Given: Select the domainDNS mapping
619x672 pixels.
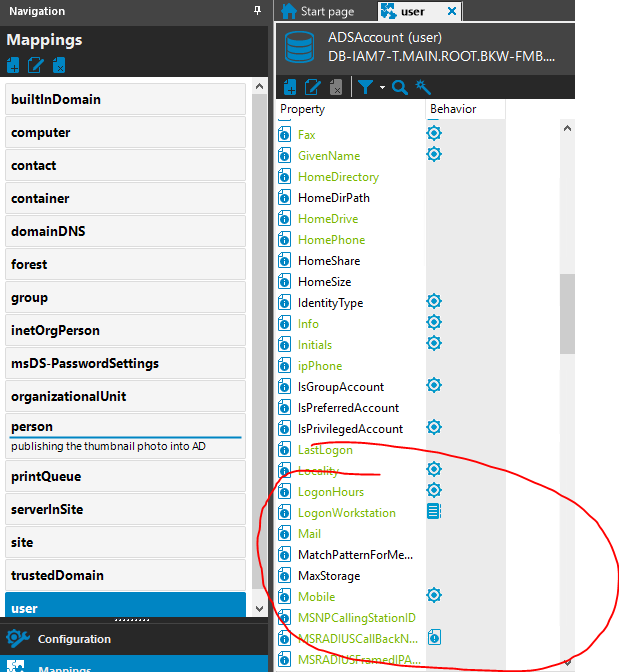Looking at the screenshot, I should click(x=125, y=231).
